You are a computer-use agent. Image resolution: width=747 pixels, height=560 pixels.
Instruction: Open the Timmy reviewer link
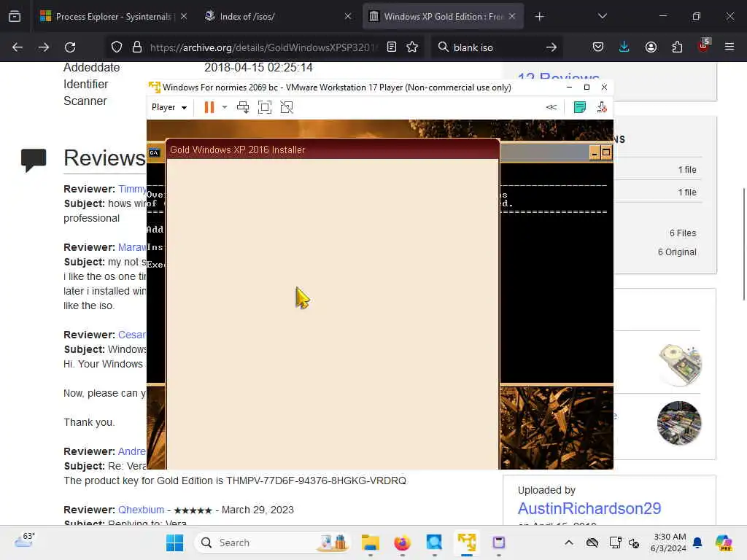click(x=133, y=189)
